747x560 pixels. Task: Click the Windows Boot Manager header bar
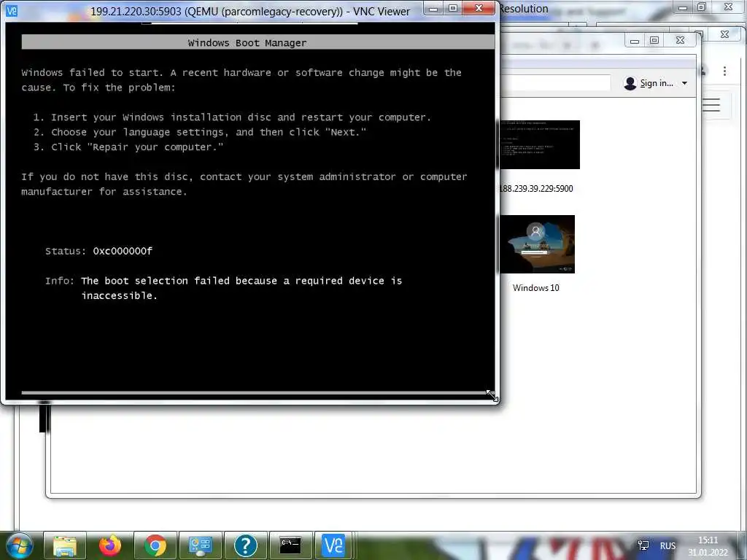(258, 42)
